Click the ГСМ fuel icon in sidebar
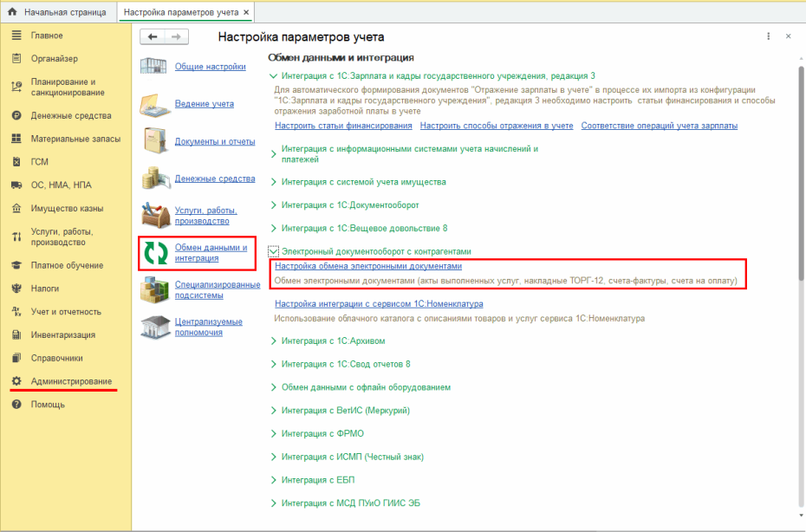This screenshot has width=806, height=532. pyautogui.click(x=16, y=161)
